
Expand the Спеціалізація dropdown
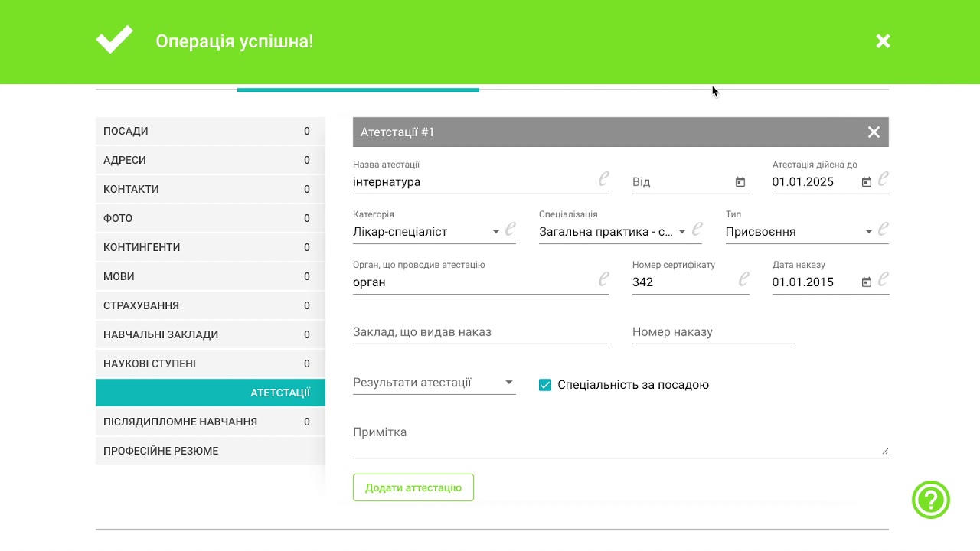coord(682,232)
